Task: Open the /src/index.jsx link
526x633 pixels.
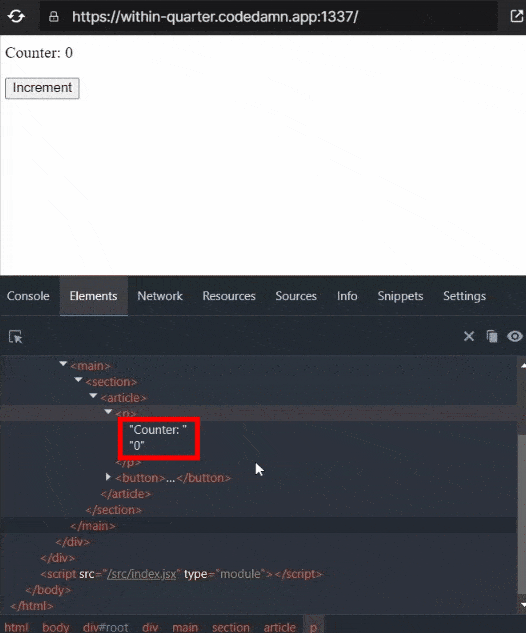Action: pyautogui.click(x=142, y=574)
